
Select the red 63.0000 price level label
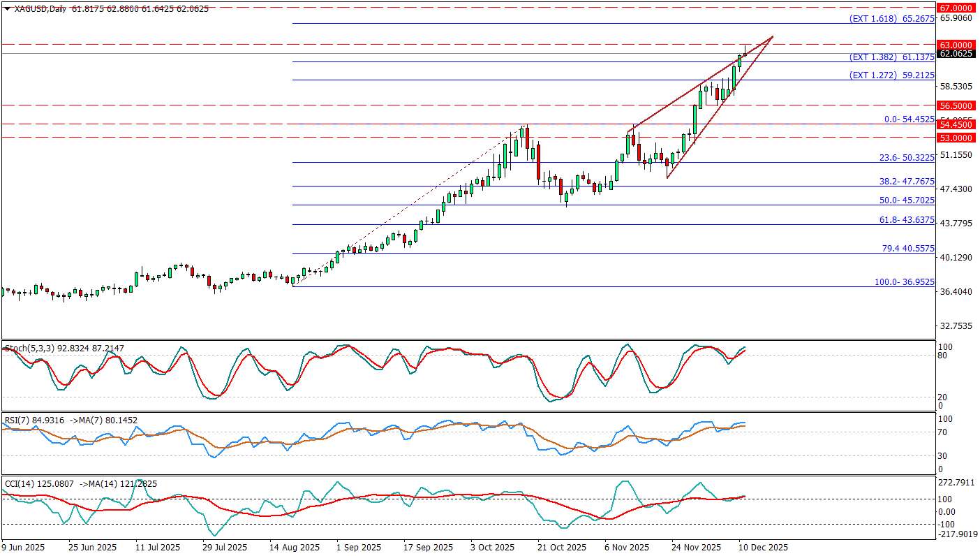coord(956,44)
